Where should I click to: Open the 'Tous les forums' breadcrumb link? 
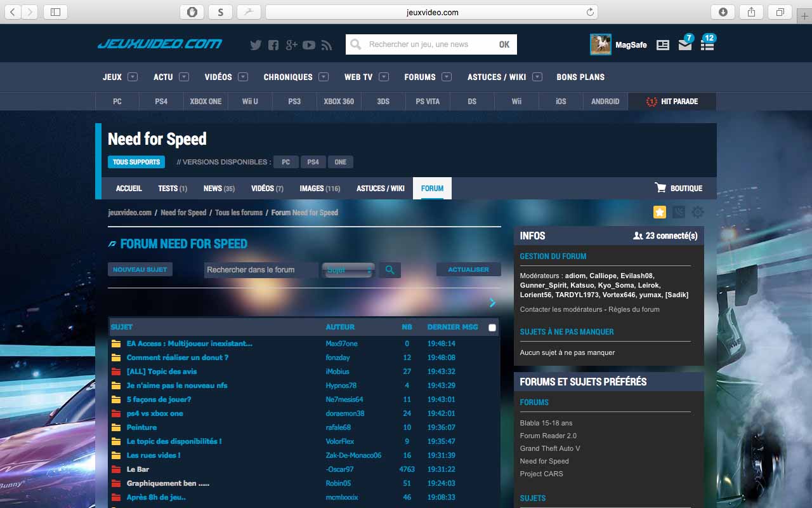tap(239, 213)
